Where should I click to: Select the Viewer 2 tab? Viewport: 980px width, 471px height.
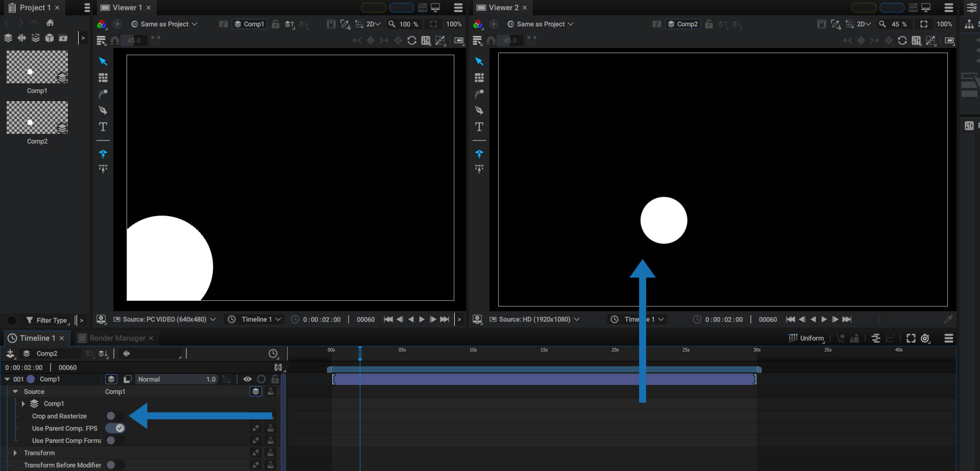point(503,8)
